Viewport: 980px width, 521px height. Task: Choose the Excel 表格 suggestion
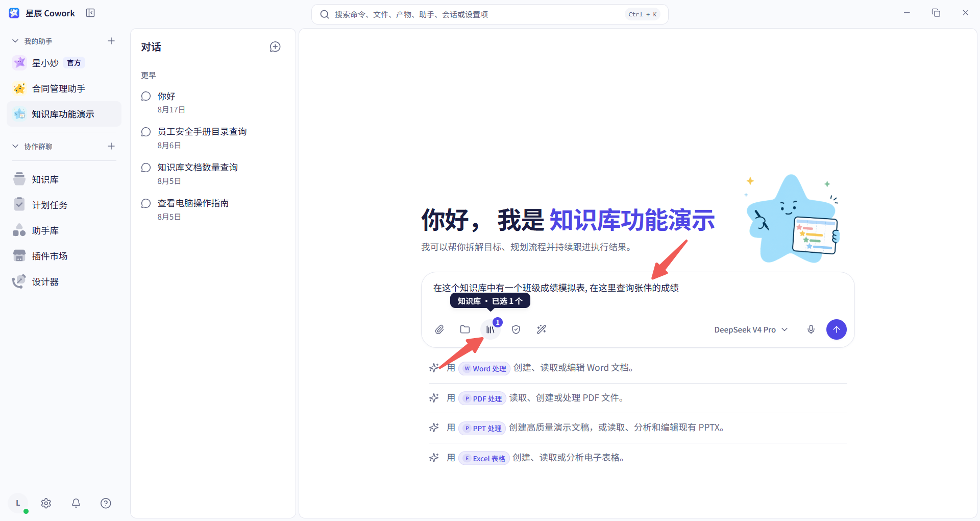tap(484, 458)
